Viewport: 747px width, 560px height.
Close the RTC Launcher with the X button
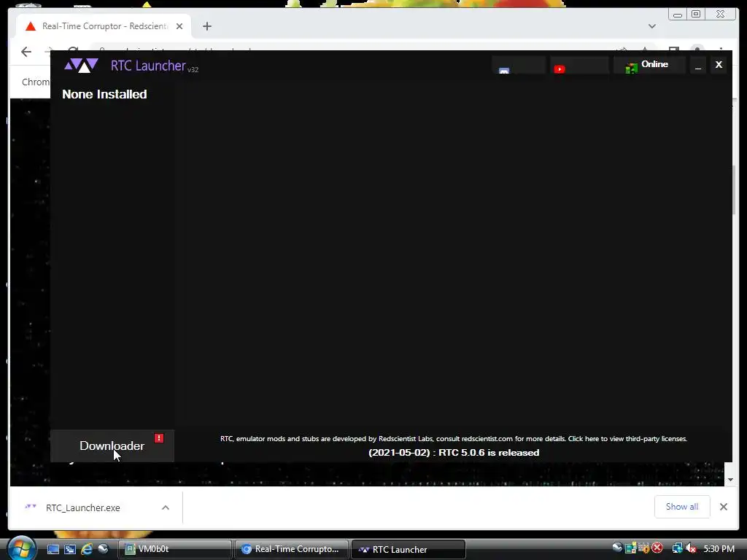tap(719, 65)
